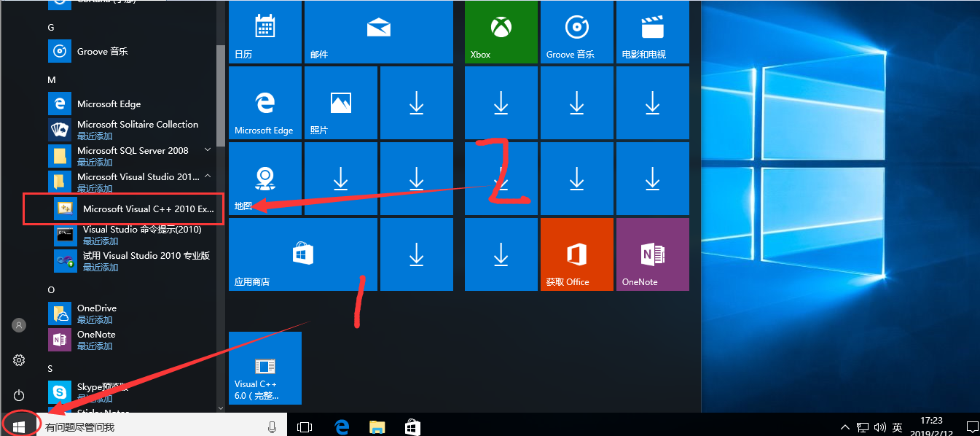Click the speaker volume icon in tray
Screen dimensions: 980x436
pyautogui.click(x=879, y=427)
